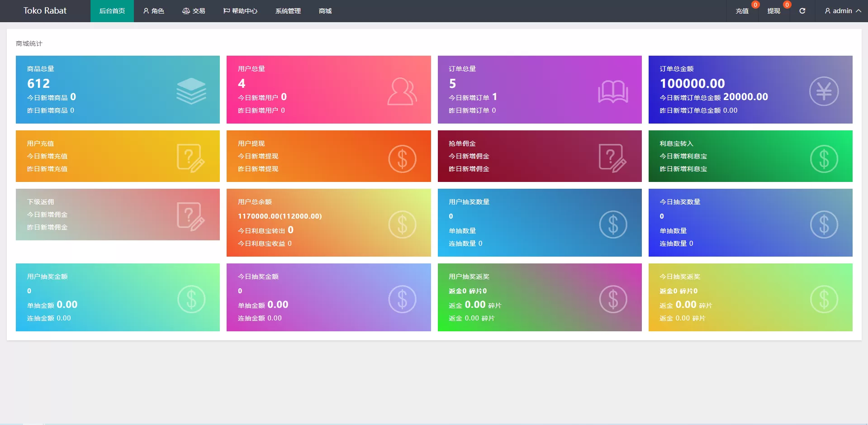Open the 角色 menu
868x425 pixels.
pos(154,11)
